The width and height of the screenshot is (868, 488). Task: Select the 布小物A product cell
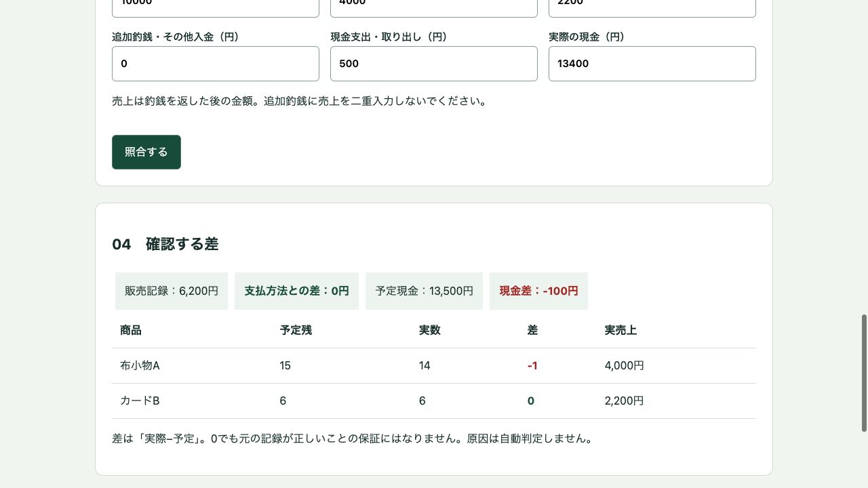point(140,365)
